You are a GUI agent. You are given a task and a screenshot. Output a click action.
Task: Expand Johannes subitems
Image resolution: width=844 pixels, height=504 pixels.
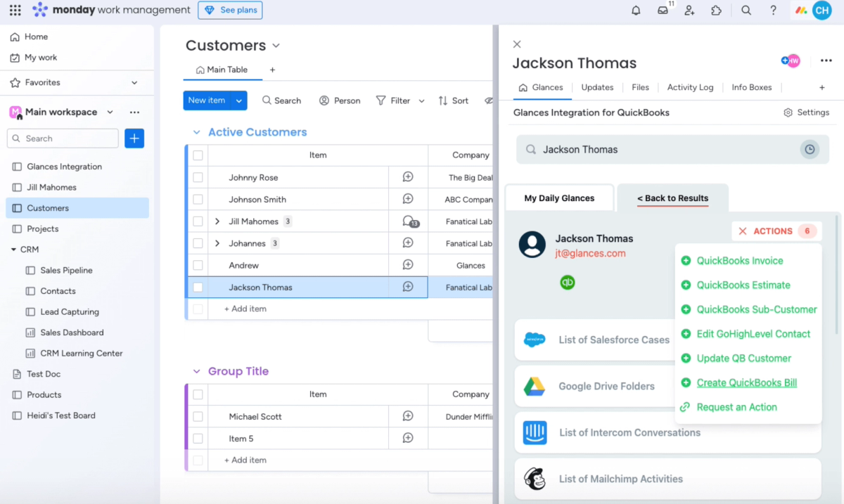pos(217,243)
